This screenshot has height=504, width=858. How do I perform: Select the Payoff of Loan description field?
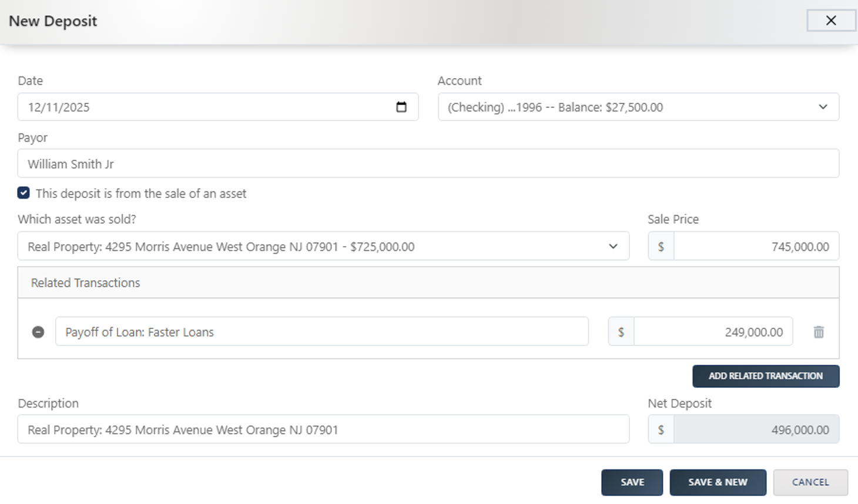(321, 332)
